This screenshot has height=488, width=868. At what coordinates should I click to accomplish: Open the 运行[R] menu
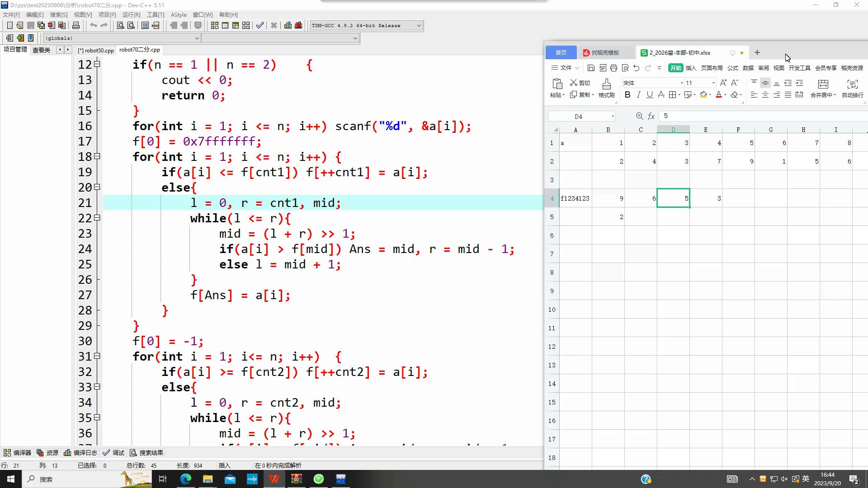[x=131, y=15]
